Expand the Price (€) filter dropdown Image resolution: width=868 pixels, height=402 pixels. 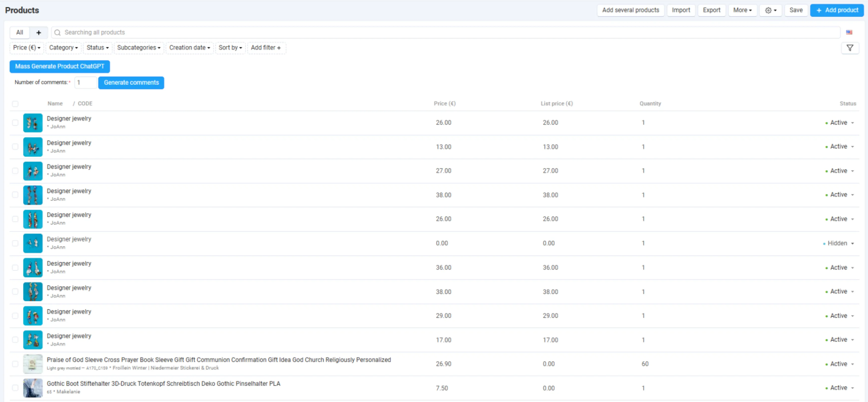tap(27, 48)
